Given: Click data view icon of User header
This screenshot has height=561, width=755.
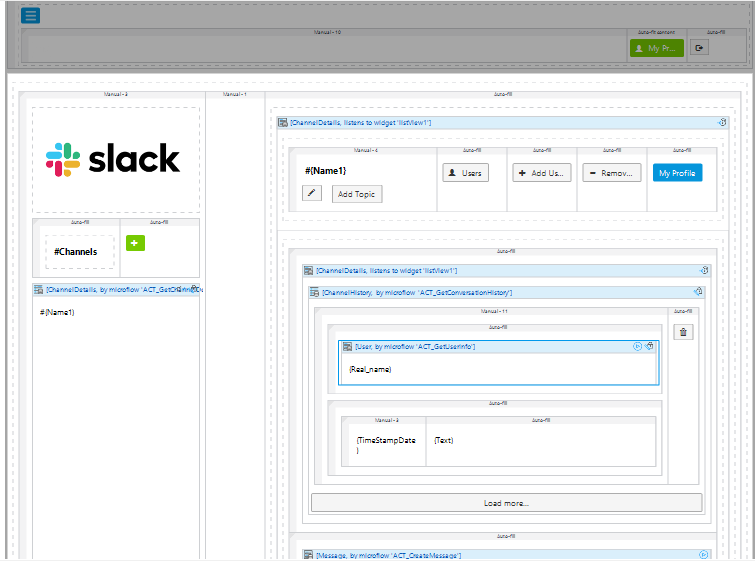Looking at the screenshot, I should [x=347, y=346].
